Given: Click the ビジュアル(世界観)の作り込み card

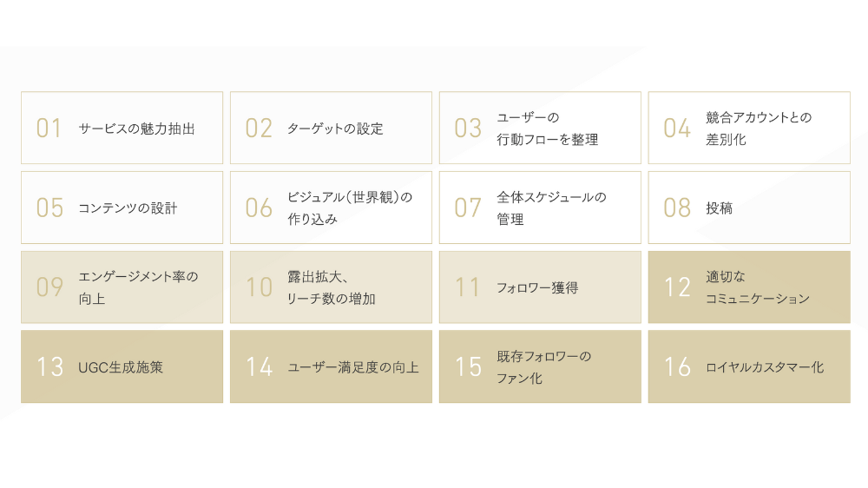Looking at the screenshot, I should coord(331,208).
